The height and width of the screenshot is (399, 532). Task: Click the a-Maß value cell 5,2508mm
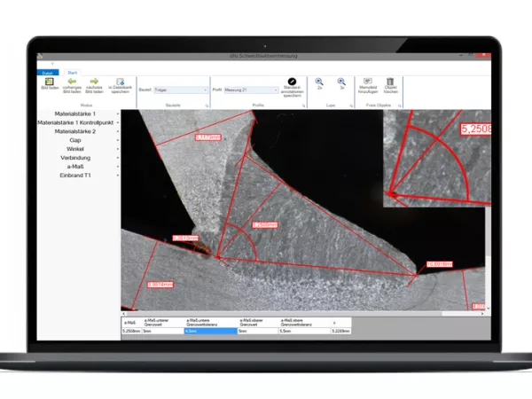(x=130, y=331)
